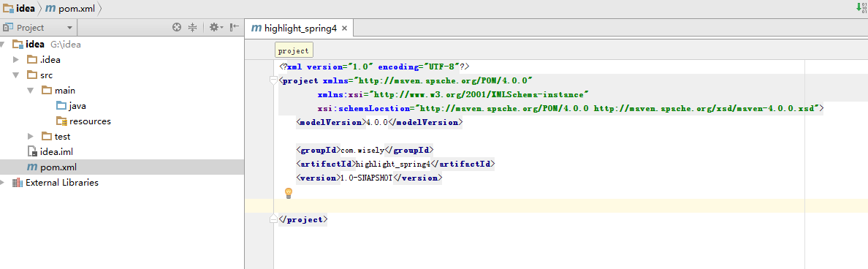868x269 pixels.
Task: Collapse the idea root project node
Action: click(x=3, y=45)
